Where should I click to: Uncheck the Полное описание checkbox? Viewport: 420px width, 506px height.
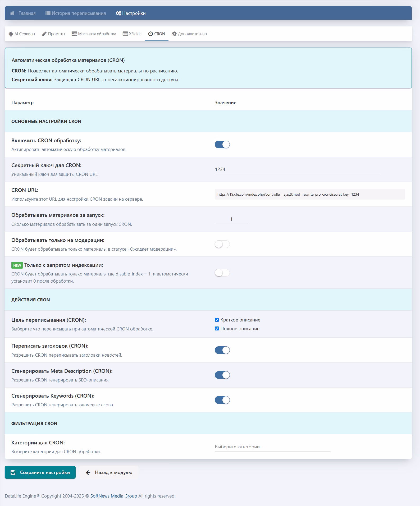tap(217, 329)
